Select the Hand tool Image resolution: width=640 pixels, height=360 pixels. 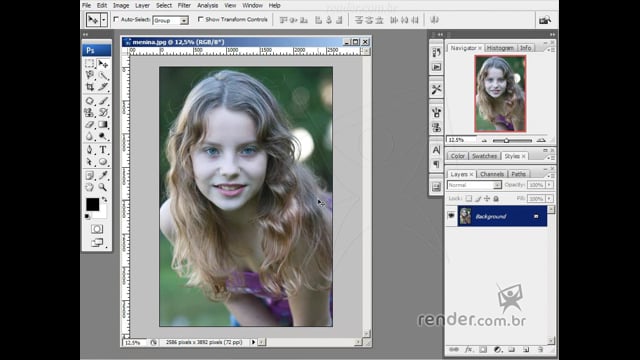pyautogui.click(x=90, y=187)
